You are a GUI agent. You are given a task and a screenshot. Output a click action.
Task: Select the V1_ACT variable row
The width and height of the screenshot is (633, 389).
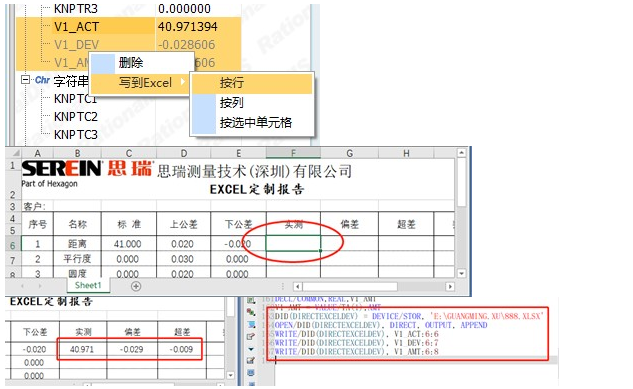coord(128,27)
